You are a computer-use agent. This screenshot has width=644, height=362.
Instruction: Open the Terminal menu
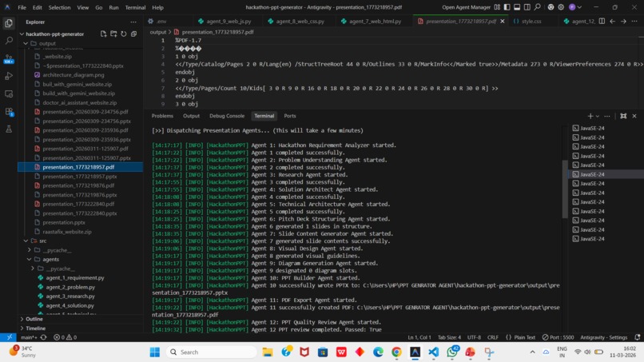[x=135, y=7]
